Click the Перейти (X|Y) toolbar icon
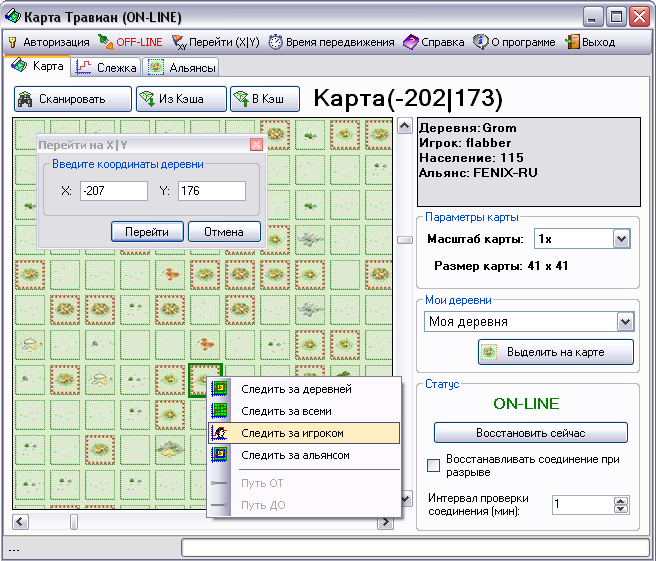The height and width of the screenshot is (561, 656). click(179, 42)
